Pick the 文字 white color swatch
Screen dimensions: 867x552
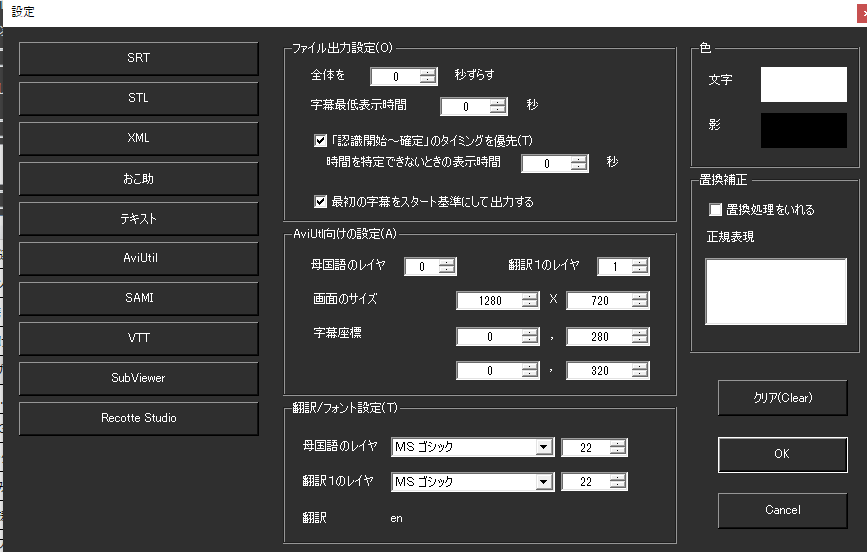(803, 84)
